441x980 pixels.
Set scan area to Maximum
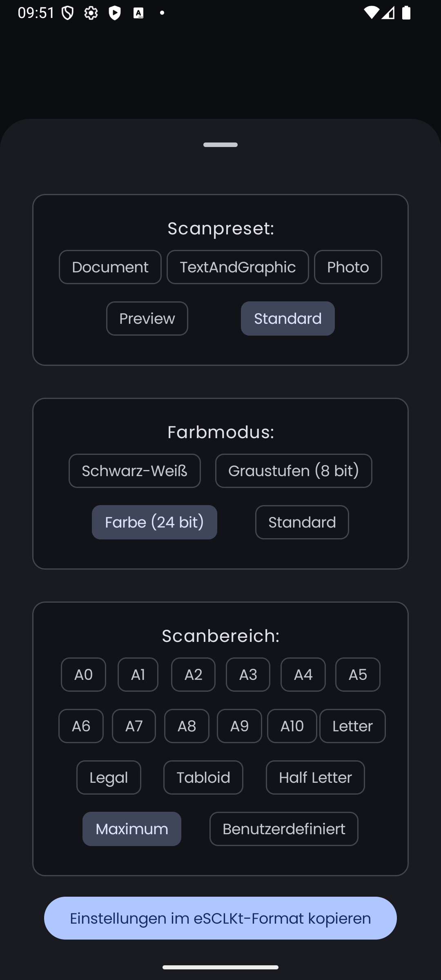point(132,829)
